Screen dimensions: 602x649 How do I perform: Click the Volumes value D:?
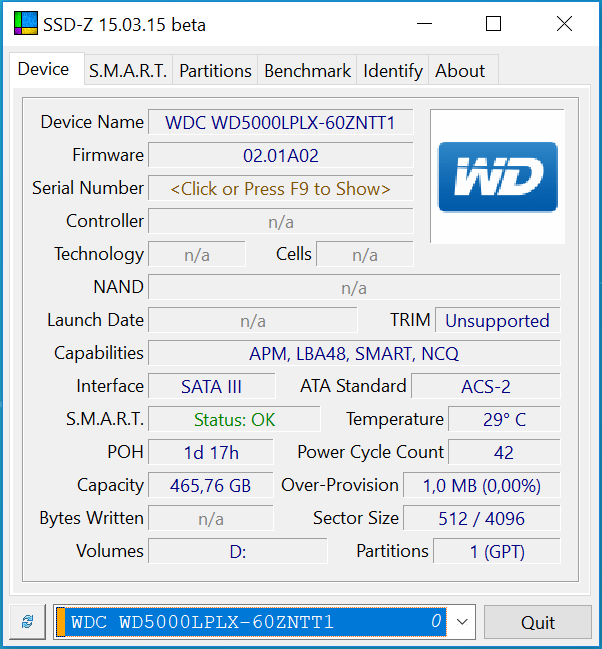[238, 552]
